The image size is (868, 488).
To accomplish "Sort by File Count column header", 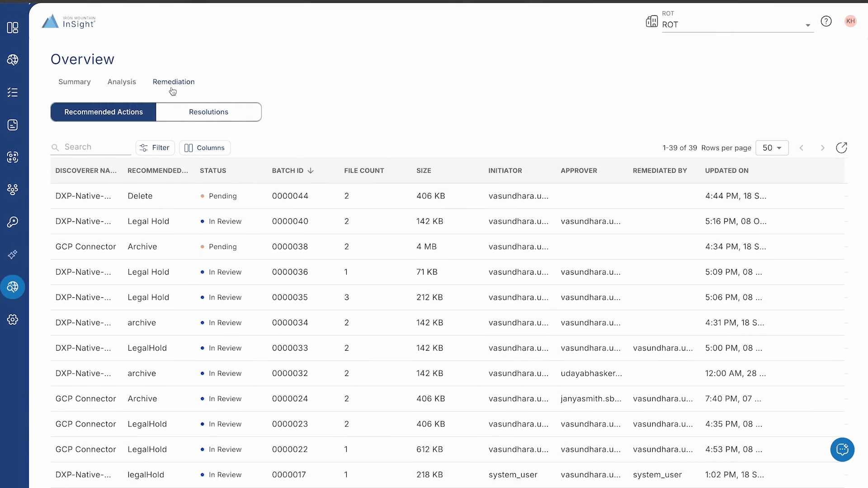I will 364,170.
